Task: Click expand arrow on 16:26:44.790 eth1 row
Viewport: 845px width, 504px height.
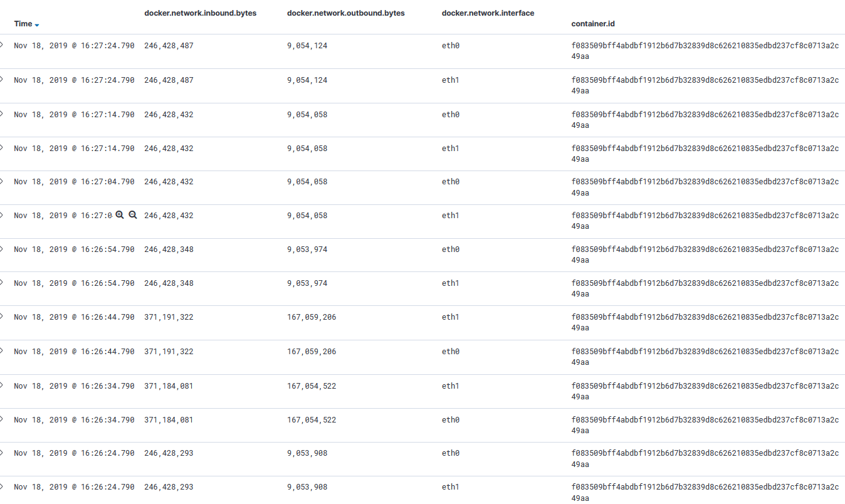Action: click(3, 317)
